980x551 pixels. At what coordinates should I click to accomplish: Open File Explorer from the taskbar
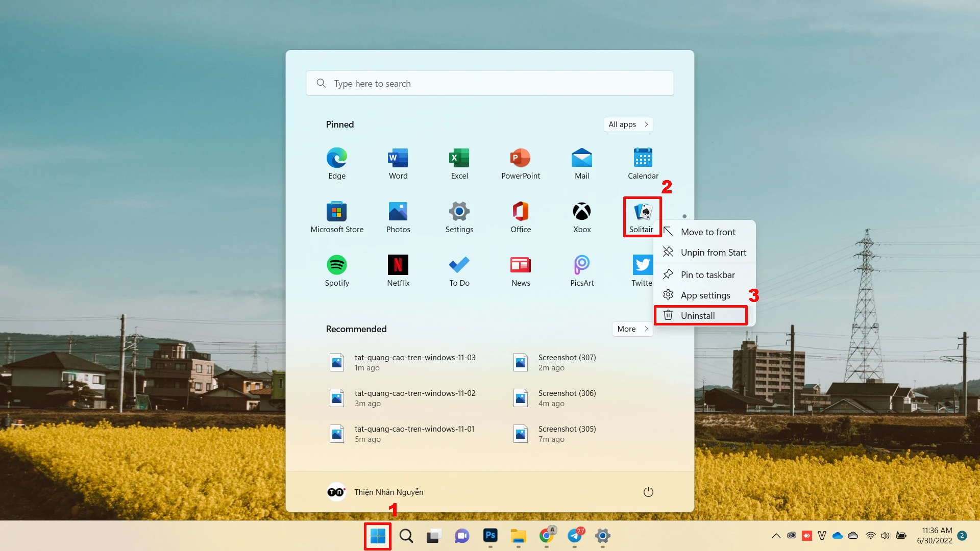(x=518, y=536)
